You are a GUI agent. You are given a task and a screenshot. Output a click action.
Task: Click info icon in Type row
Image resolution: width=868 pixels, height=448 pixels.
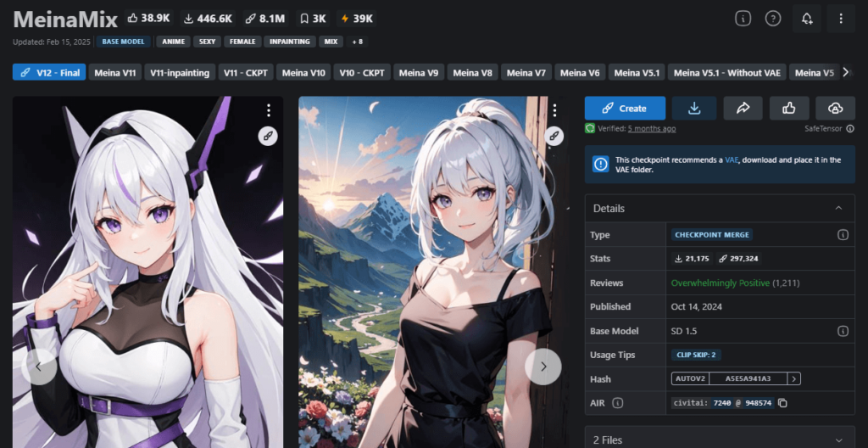[843, 235]
